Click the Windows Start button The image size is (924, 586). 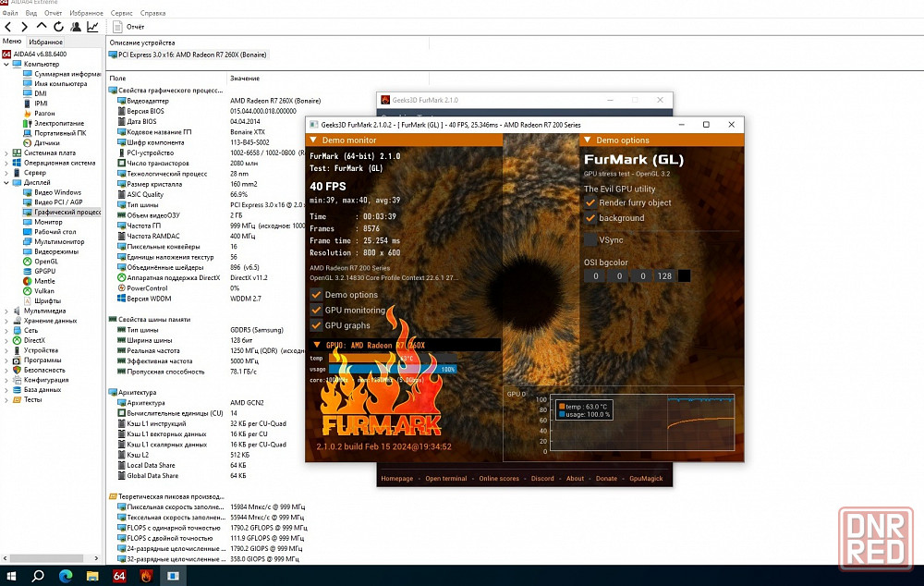(x=10, y=576)
